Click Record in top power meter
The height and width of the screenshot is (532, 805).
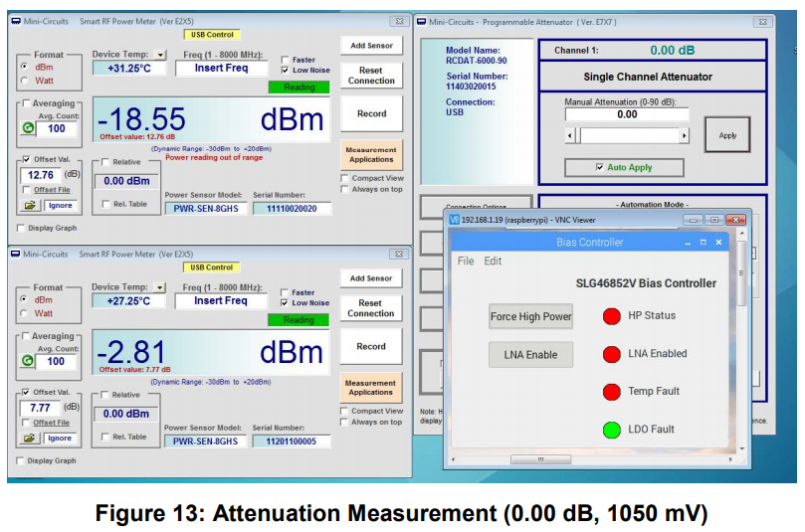coord(372,113)
